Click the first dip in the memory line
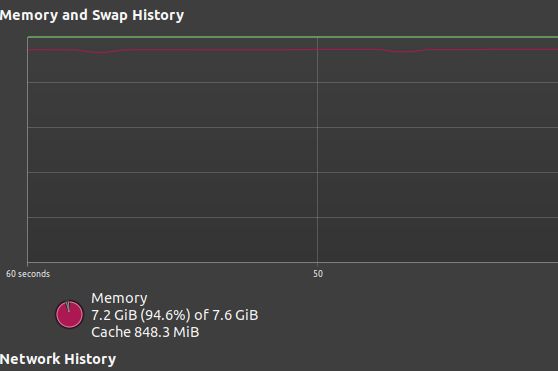558x371 pixels. (102, 53)
